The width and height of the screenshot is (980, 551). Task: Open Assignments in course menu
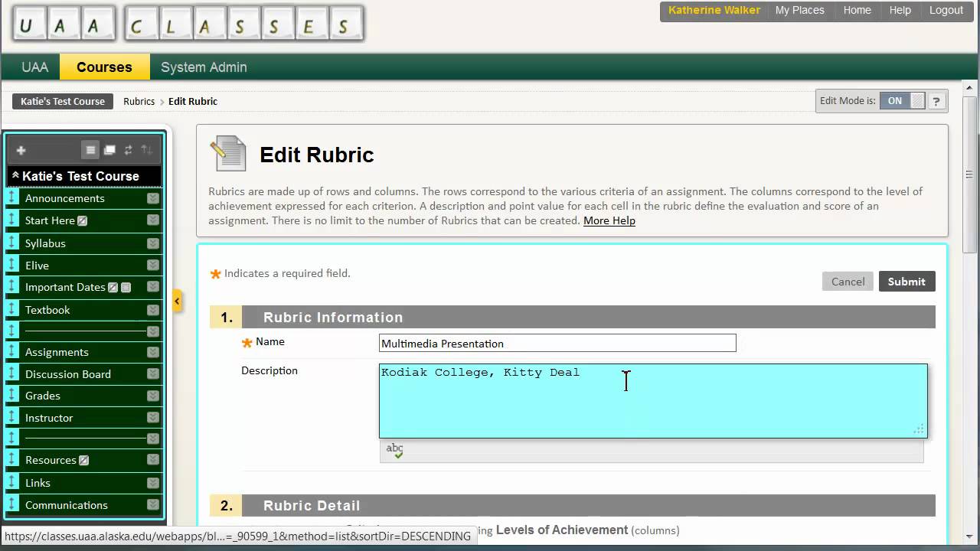pos(57,352)
